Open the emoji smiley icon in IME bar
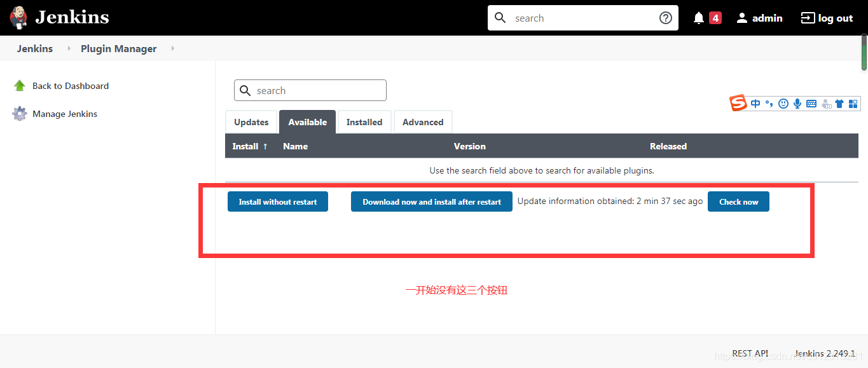The image size is (868, 368). (x=783, y=104)
